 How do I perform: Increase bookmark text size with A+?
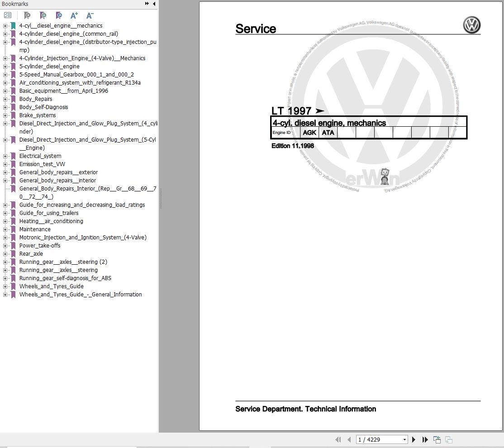(x=74, y=15)
